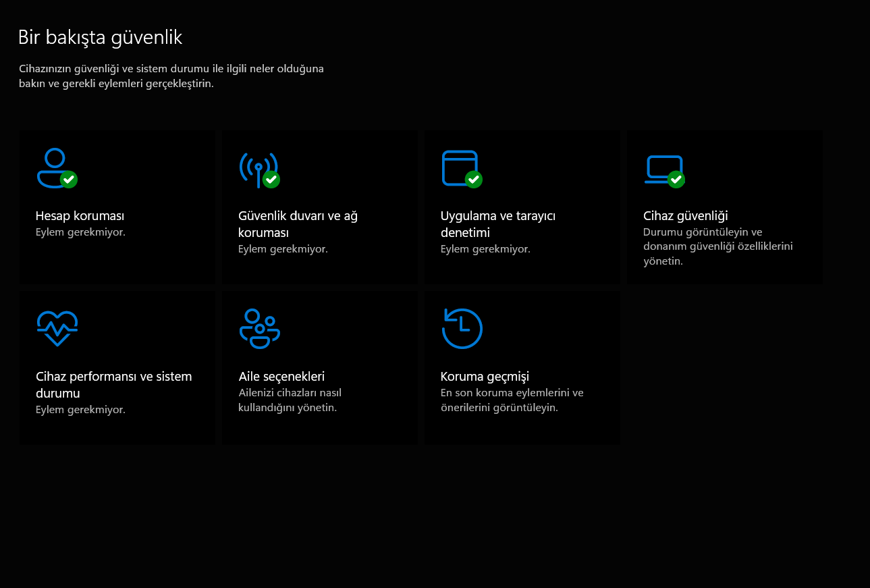Open the Hesap koruması person icon
The height and width of the screenshot is (588, 870).
click(x=57, y=168)
